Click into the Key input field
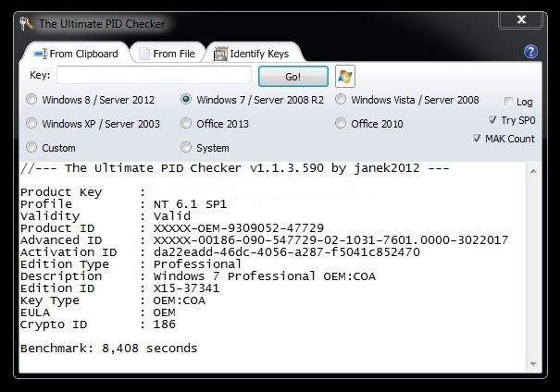Viewport: 560px width, 392px height. coord(154,76)
